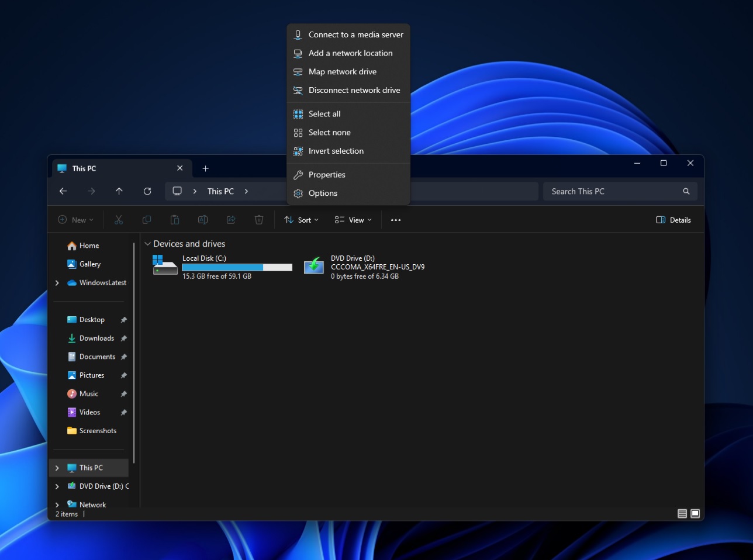
Task: Rename selection via the toolbar Rename icon
Action: point(203,220)
